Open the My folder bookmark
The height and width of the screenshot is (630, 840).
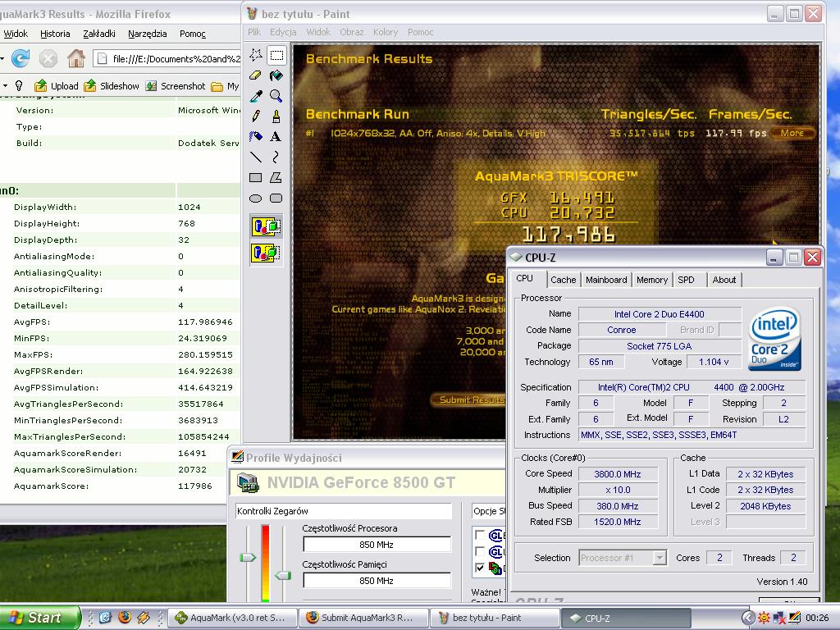[225, 86]
